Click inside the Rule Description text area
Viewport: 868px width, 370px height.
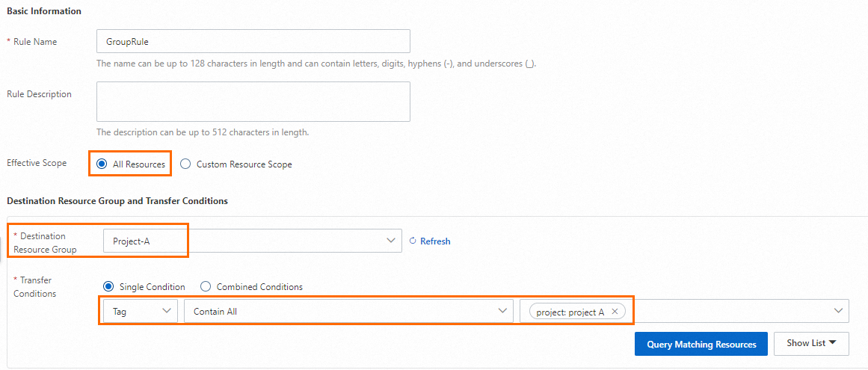pyautogui.click(x=253, y=102)
